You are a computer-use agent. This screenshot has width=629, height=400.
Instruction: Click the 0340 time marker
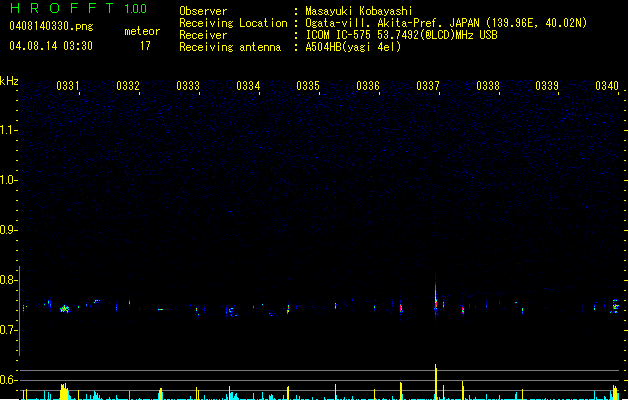point(607,86)
